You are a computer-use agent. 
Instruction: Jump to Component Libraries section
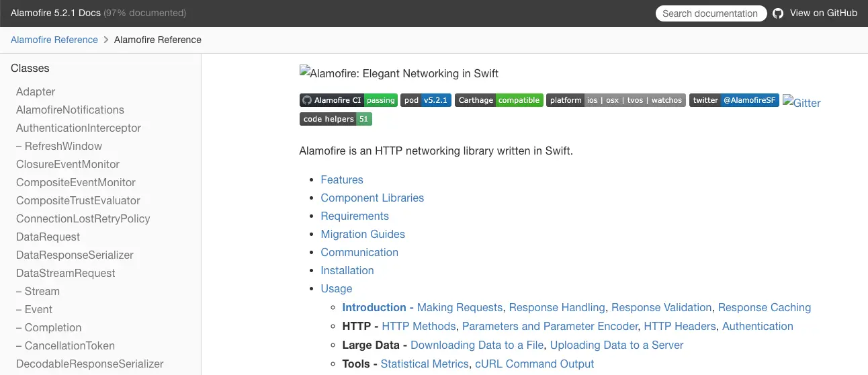[x=372, y=198]
